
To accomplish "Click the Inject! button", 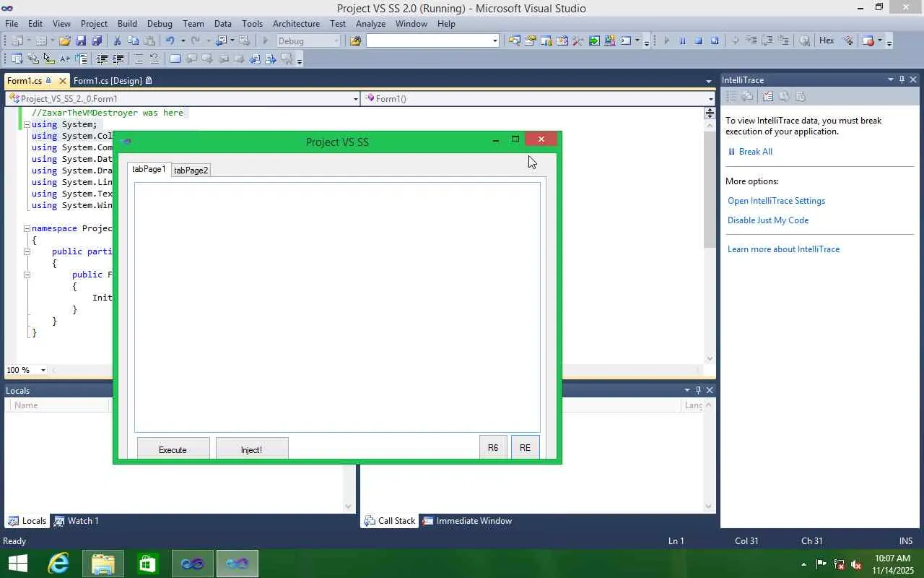I will (x=252, y=449).
